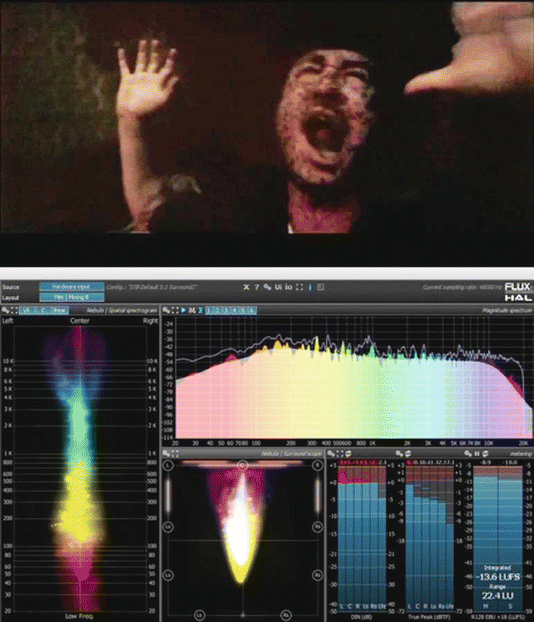Open Nebula spectrogram panel settings wrench
This screenshot has height=622, width=534.
[5, 310]
